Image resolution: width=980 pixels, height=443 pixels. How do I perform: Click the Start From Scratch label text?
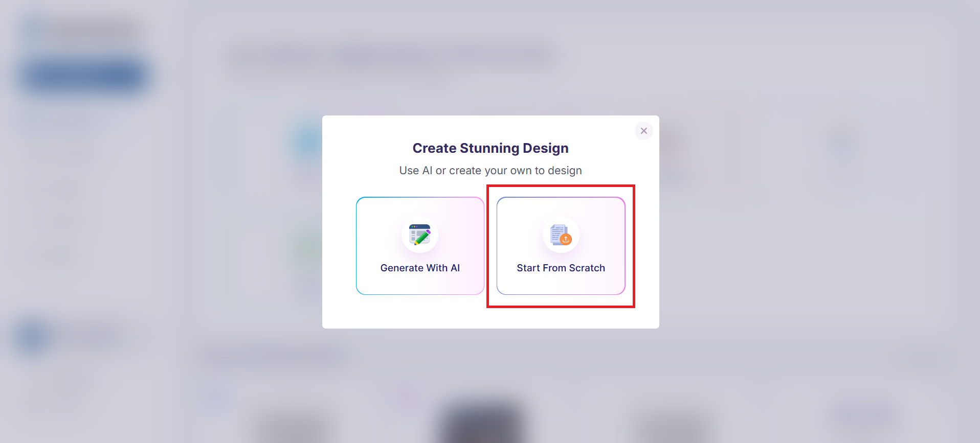click(x=561, y=268)
